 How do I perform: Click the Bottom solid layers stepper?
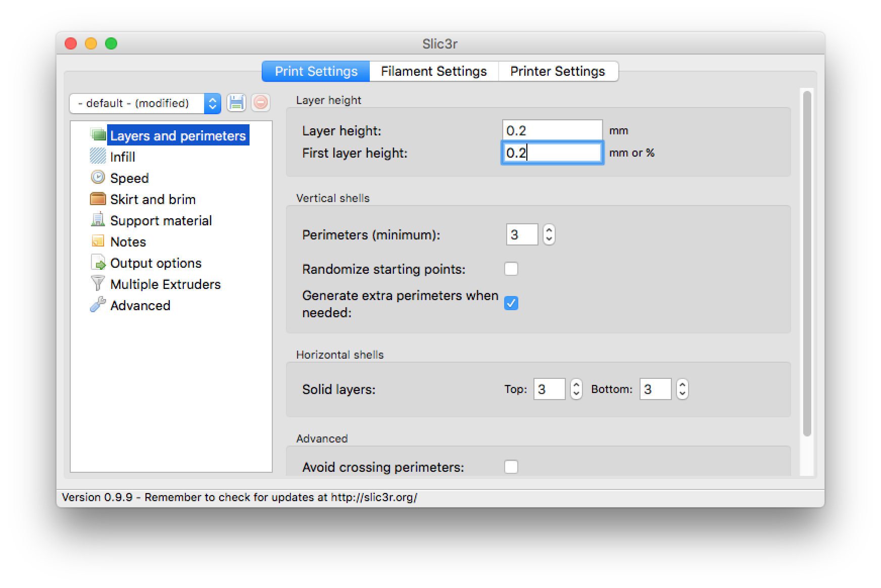[682, 389]
